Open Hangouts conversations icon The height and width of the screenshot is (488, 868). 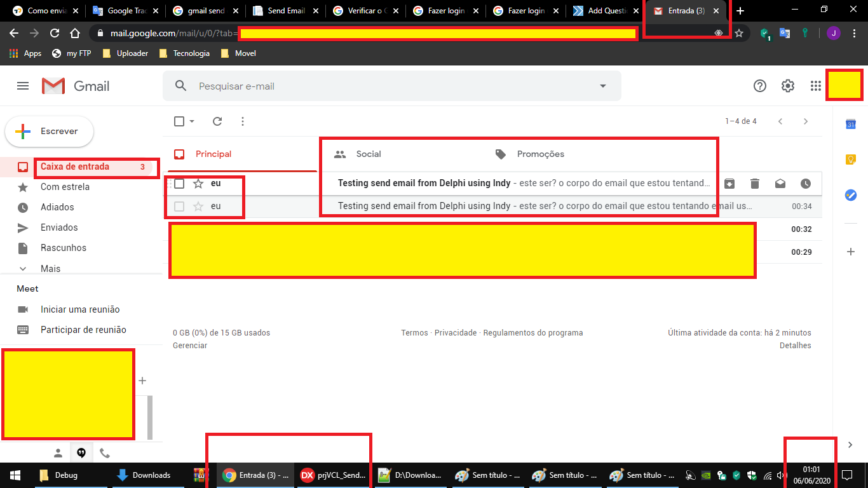[x=81, y=453]
